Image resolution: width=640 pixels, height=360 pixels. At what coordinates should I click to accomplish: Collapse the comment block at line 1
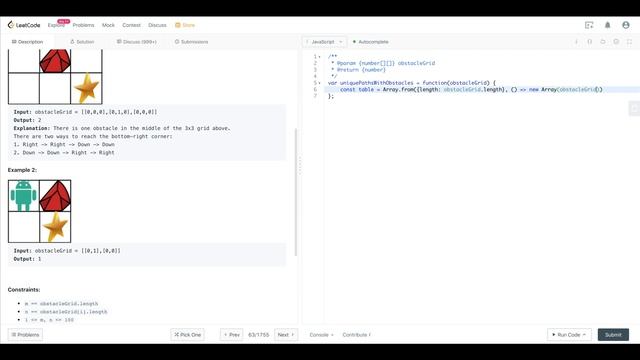(320, 57)
